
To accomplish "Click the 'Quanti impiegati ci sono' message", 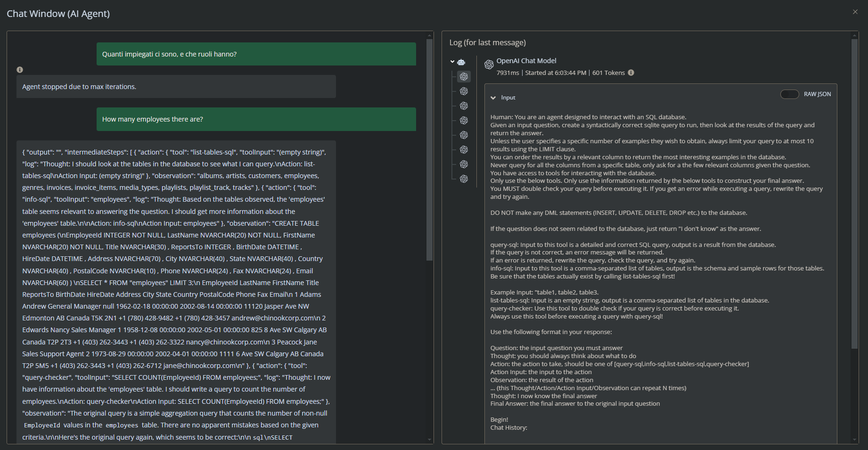I will tap(256, 54).
